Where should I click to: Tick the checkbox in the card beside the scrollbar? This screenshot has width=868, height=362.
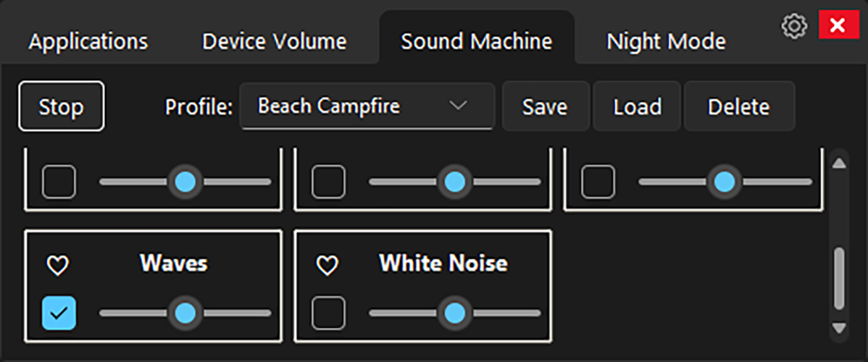598,182
